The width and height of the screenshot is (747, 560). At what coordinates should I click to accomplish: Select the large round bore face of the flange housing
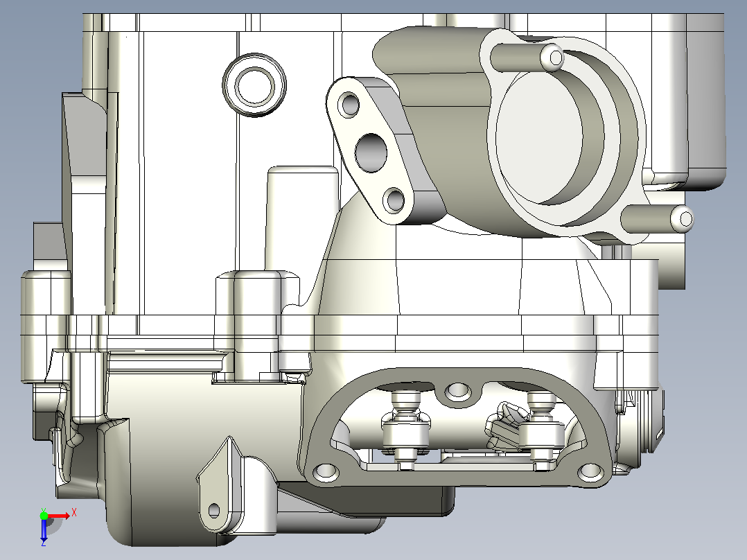(539, 137)
